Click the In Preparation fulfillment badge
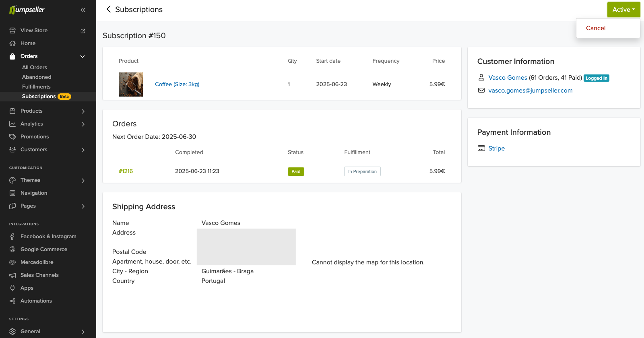 [x=362, y=171]
